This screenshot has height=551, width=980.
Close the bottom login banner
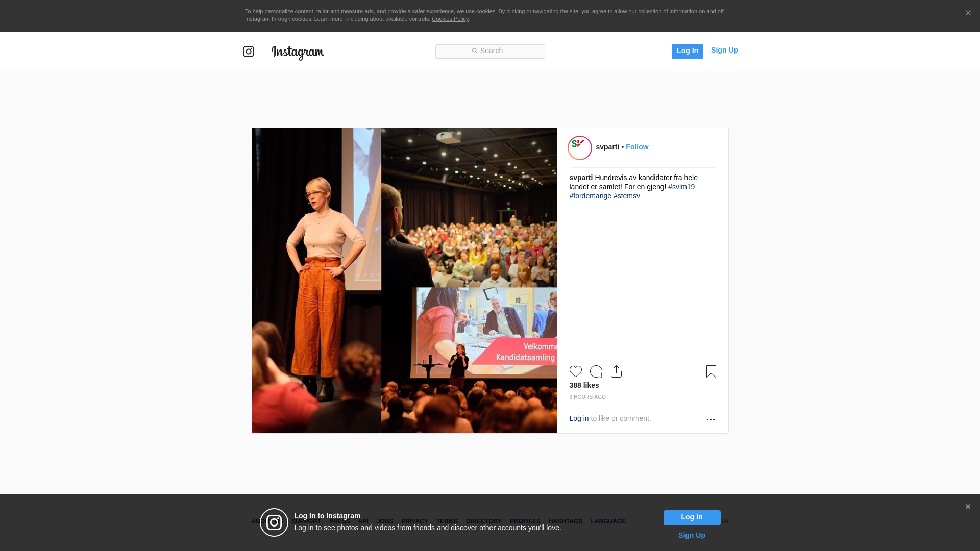968,507
